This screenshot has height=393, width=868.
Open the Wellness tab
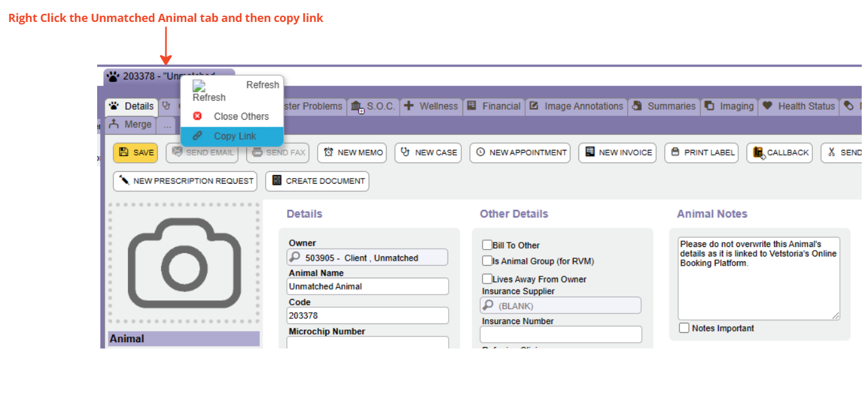point(431,106)
